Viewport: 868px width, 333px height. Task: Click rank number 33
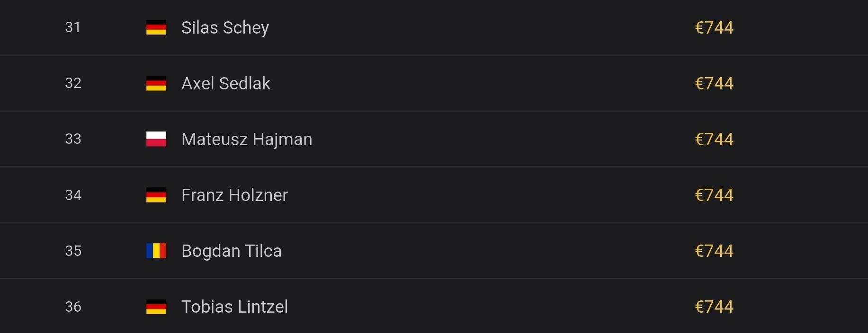73,139
